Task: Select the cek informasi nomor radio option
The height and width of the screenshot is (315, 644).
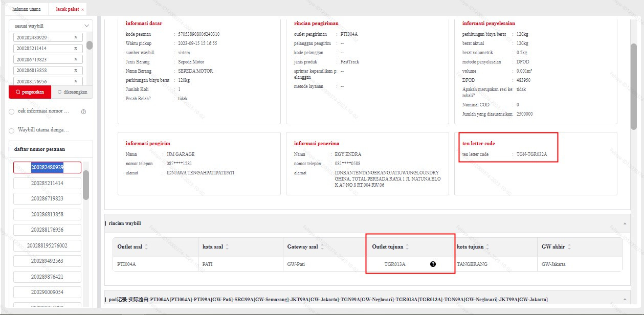Action: pyautogui.click(x=12, y=111)
